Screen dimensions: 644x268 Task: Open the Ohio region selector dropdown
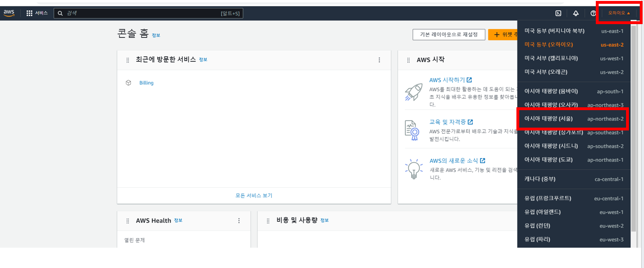coord(619,13)
